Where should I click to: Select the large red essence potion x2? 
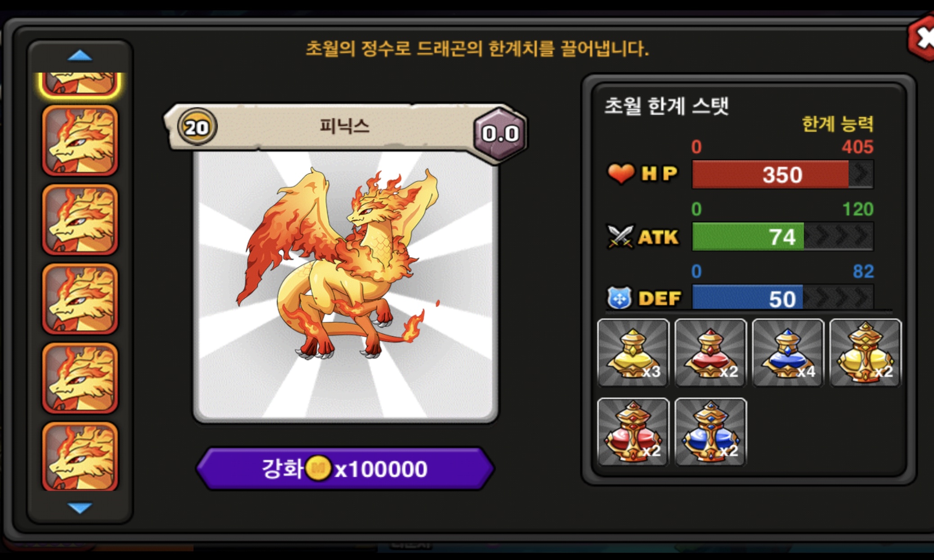pyautogui.click(x=633, y=432)
